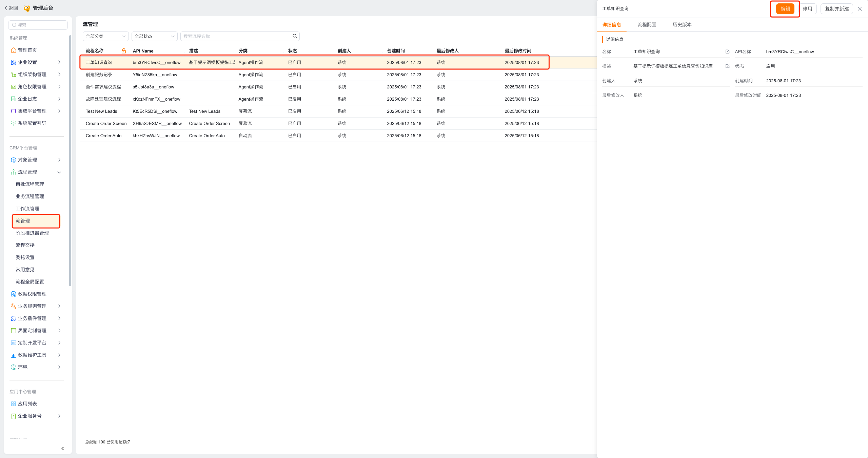Select the 审批流程管理 sidebar item

(30, 184)
